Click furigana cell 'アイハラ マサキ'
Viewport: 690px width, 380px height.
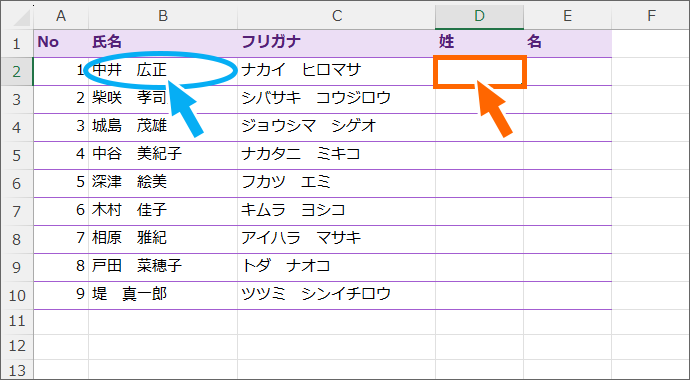[337, 240]
